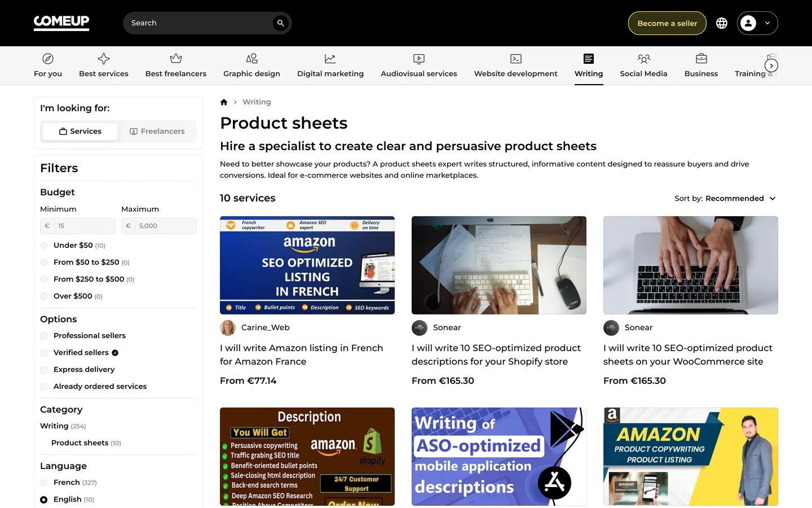812x508 pixels.
Task: Show more categories with right arrow
Action: tap(771, 65)
